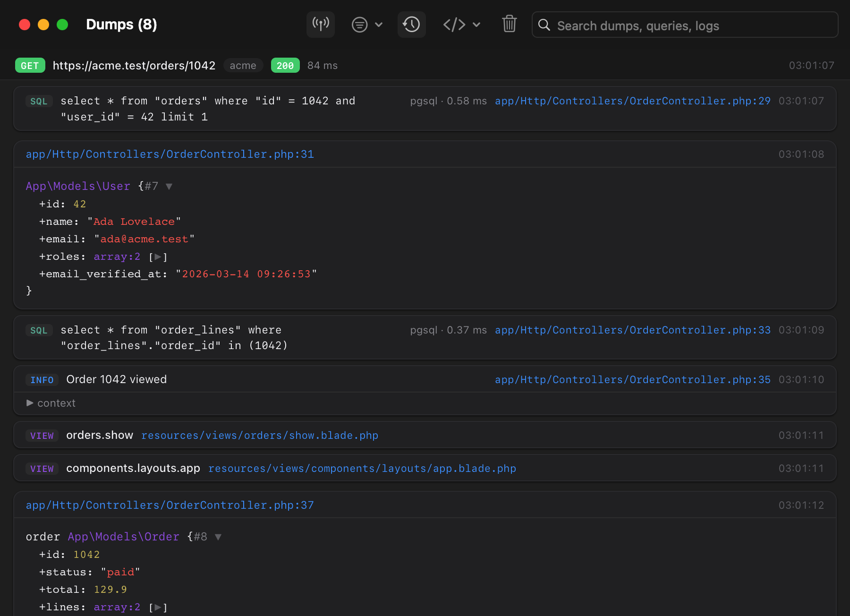Expand the roles array in User dump
This screenshot has width=850, height=616.
click(x=158, y=257)
